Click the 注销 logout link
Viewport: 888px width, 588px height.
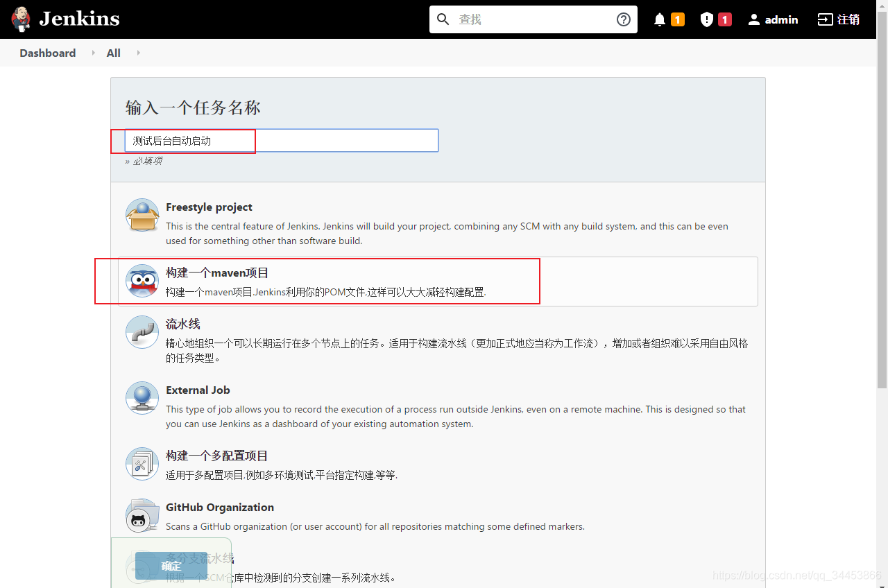click(848, 19)
